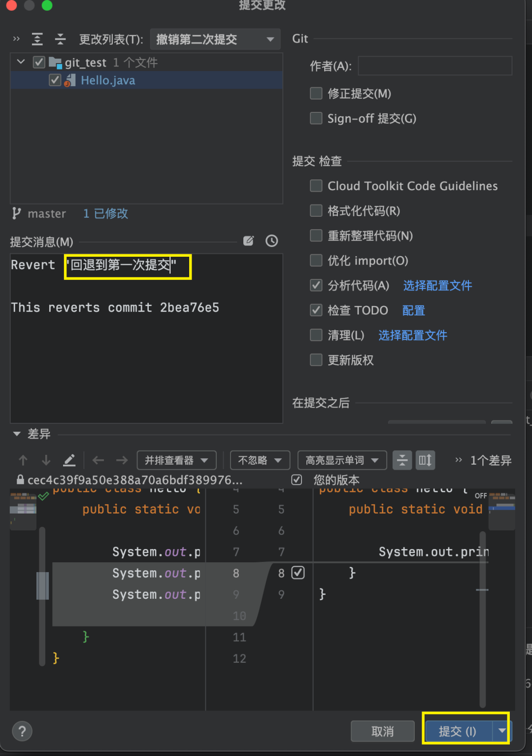The image size is (532, 756).
Task: Click 取消 cancel button
Action: click(382, 731)
